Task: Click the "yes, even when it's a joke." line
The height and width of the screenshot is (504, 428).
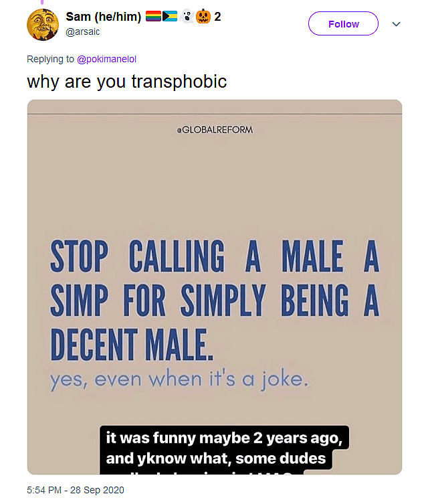Action: point(179,381)
